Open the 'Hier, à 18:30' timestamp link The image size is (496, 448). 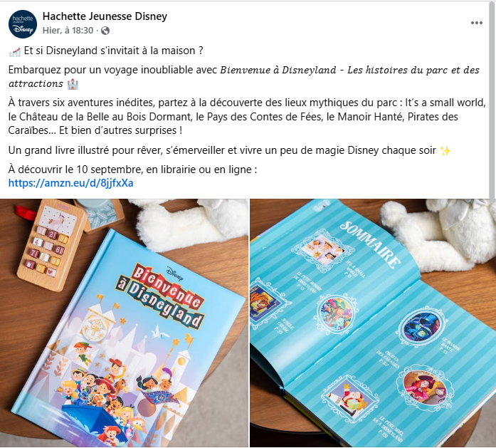(68, 31)
